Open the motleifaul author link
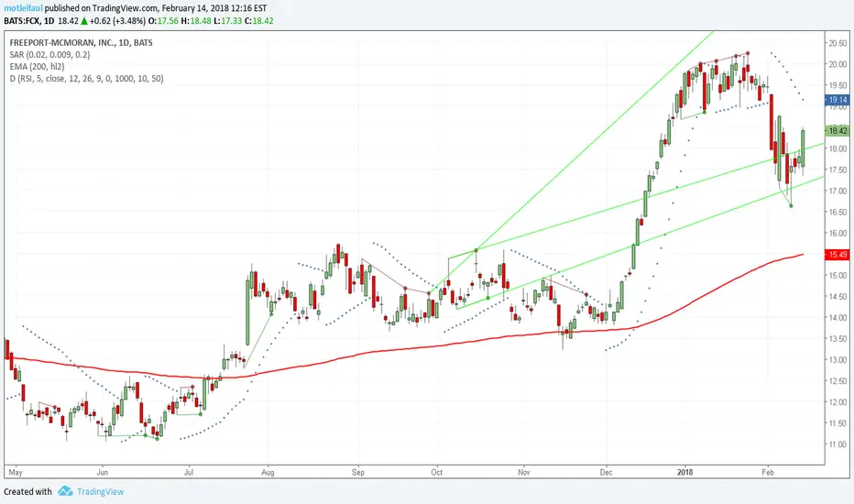 pyautogui.click(x=24, y=8)
